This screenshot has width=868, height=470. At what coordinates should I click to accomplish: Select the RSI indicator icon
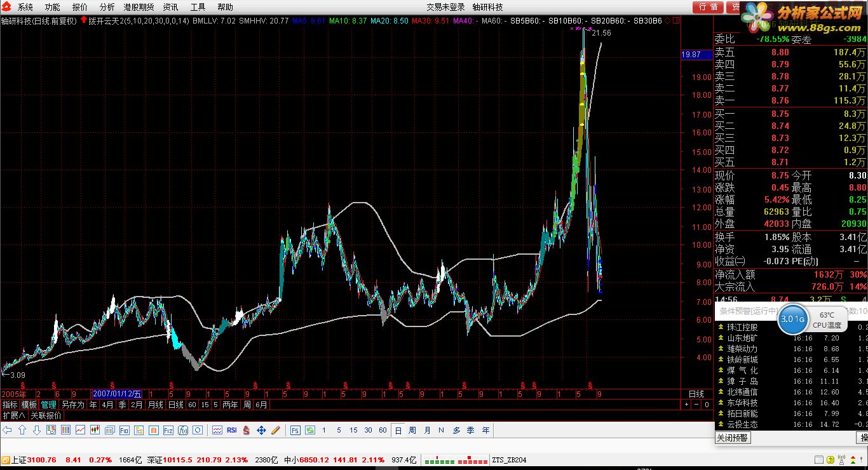(231, 430)
